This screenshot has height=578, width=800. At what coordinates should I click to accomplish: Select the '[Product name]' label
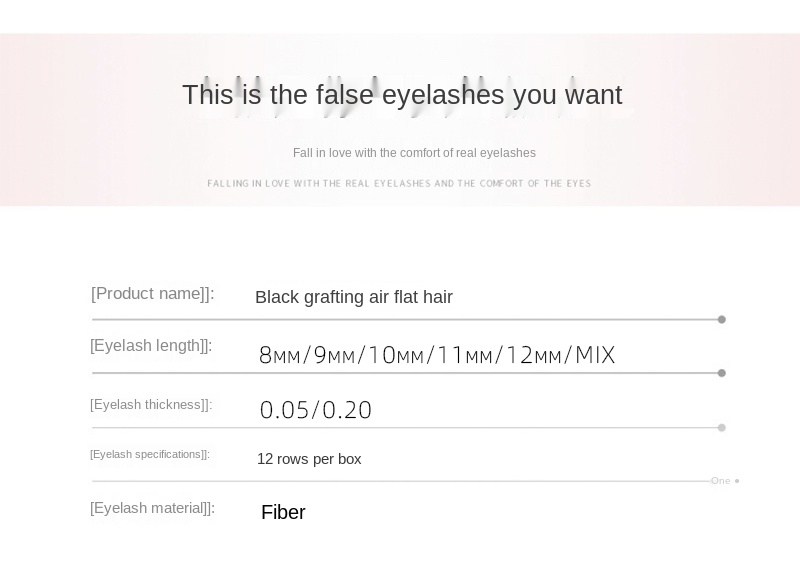point(153,294)
